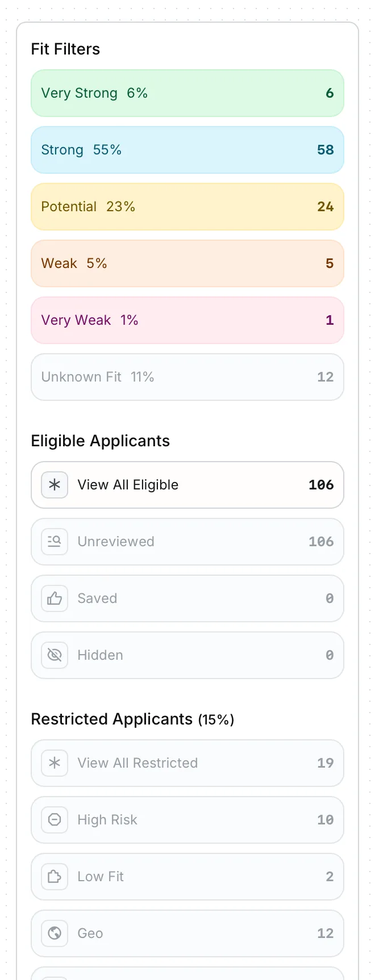Select the Very Weak 1% filter

click(x=188, y=320)
